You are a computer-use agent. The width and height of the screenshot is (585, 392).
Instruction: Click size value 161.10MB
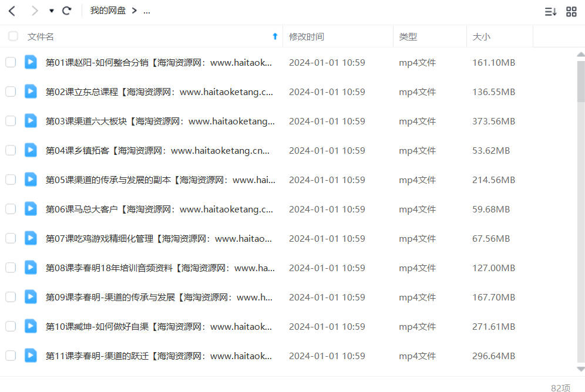pyautogui.click(x=493, y=63)
